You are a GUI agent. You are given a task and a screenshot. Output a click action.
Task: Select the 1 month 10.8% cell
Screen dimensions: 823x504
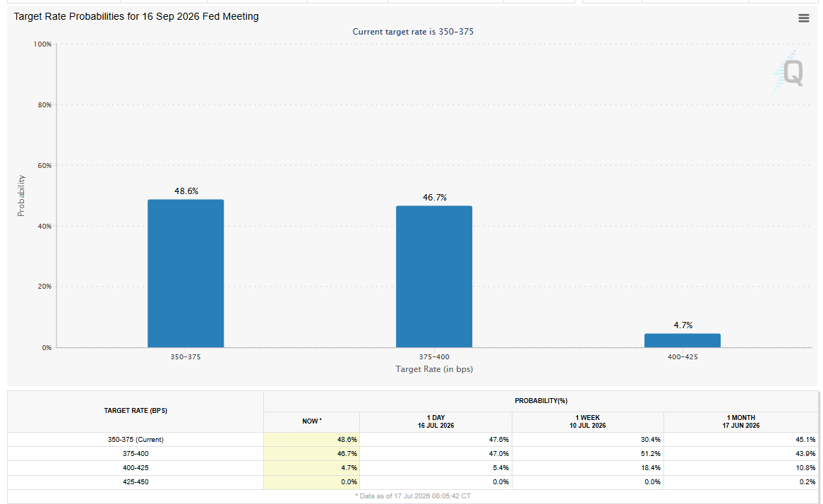click(740, 468)
